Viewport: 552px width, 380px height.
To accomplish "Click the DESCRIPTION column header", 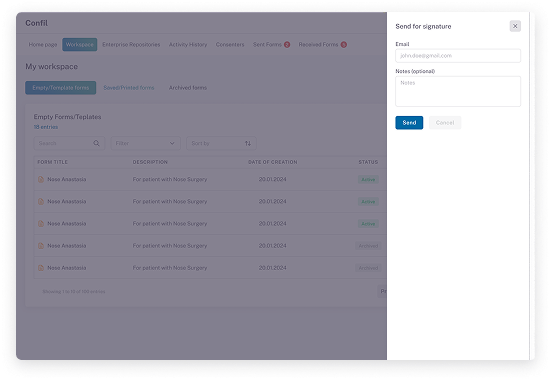I will point(150,162).
